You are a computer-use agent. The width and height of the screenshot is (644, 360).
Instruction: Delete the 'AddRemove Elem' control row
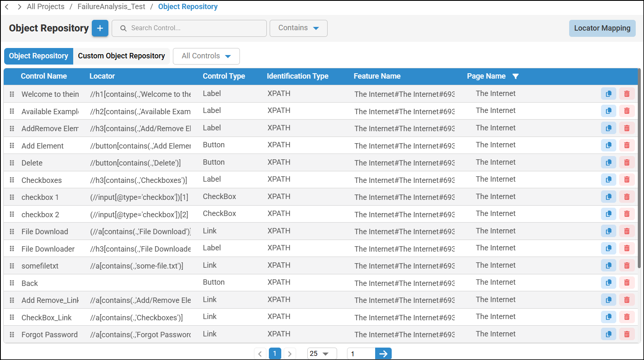627,128
